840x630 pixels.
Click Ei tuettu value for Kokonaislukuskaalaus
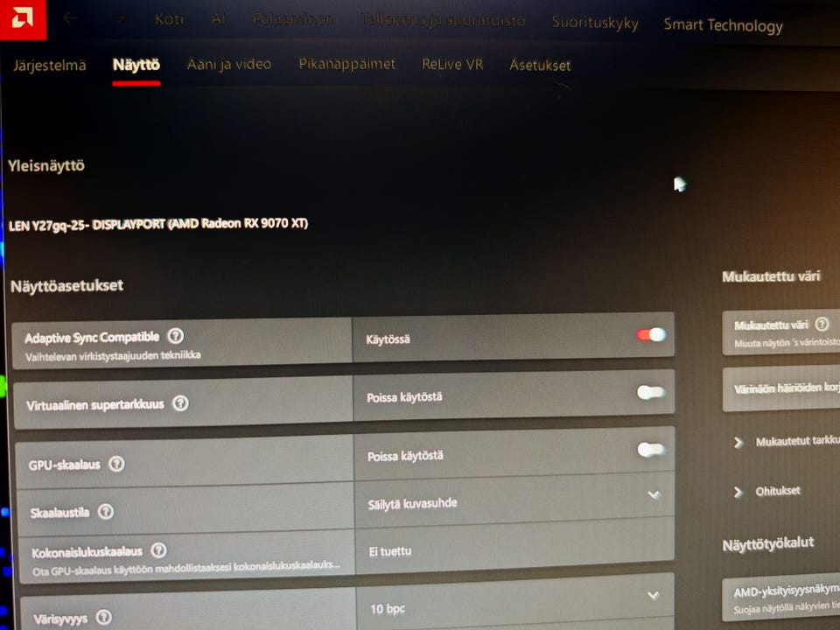click(x=390, y=550)
